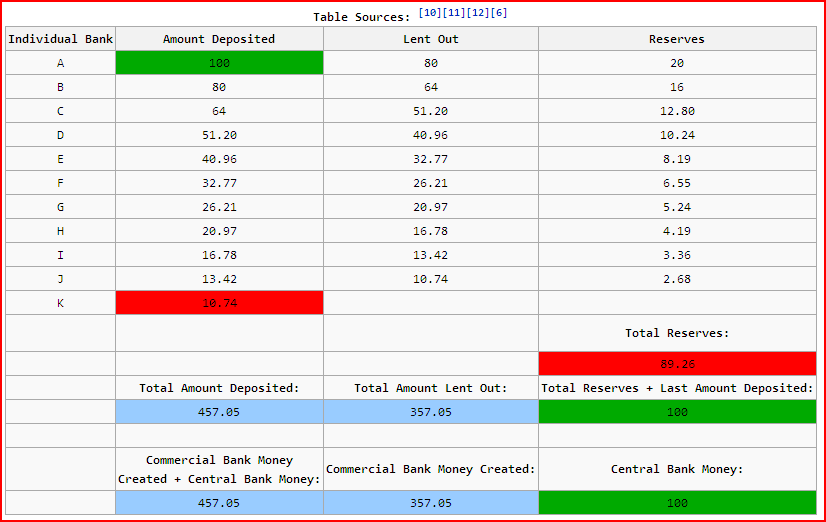Viewport: 826px width, 522px height.
Task: Click Bank A's green 100 deposit cell
Action: [219, 63]
